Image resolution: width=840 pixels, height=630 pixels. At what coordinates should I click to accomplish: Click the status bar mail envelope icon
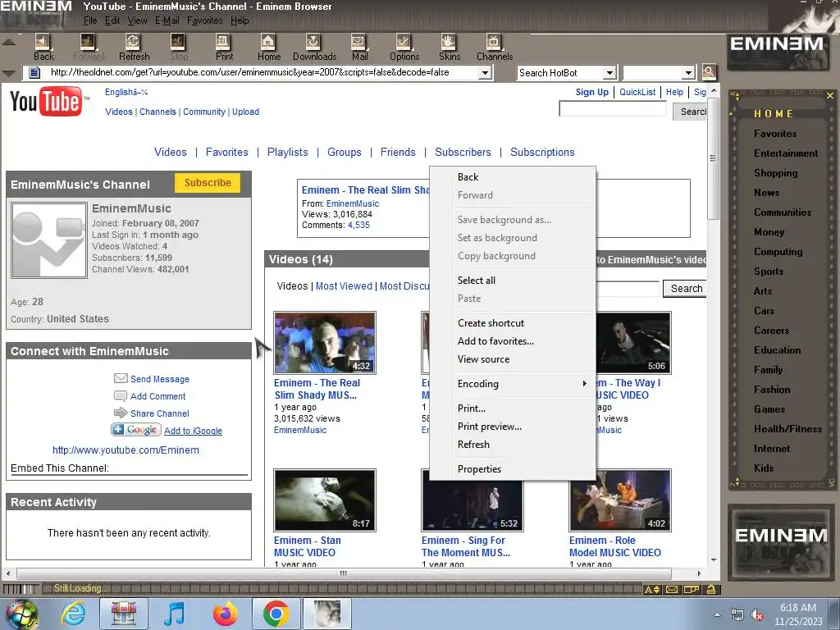click(671, 589)
